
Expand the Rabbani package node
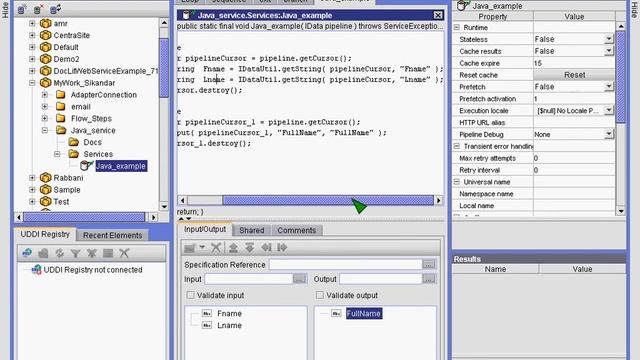point(32,178)
